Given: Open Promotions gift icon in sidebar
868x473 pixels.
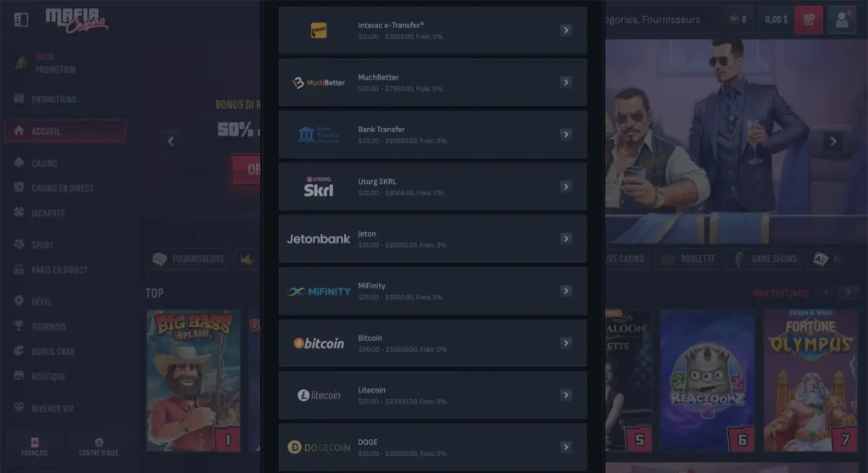Looking at the screenshot, I should tap(19, 98).
